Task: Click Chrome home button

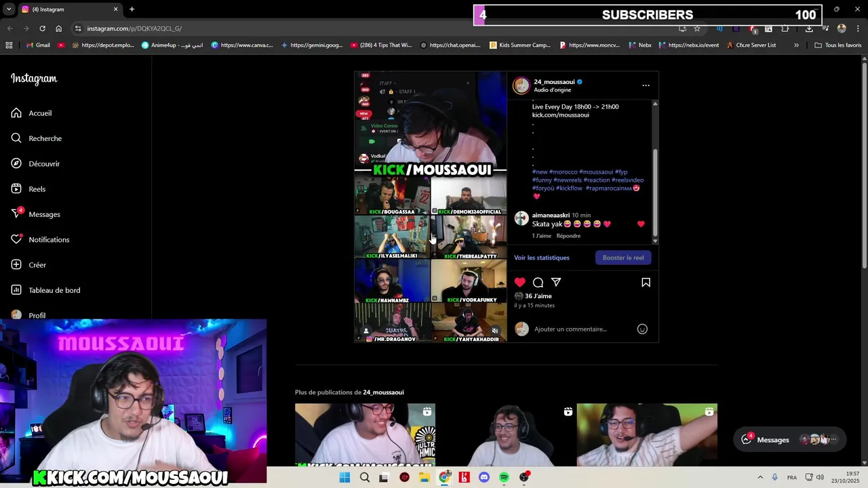Action: click(58, 28)
